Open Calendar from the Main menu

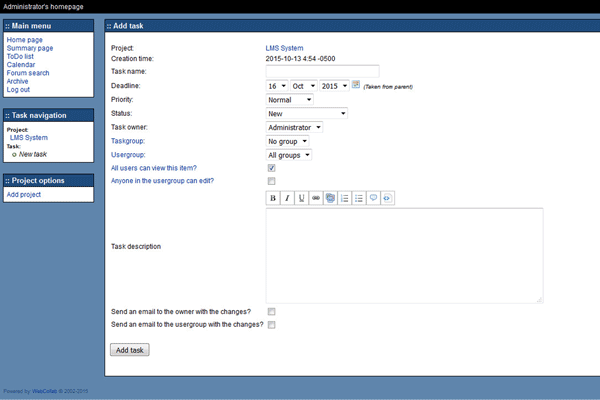tap(21, 64)
